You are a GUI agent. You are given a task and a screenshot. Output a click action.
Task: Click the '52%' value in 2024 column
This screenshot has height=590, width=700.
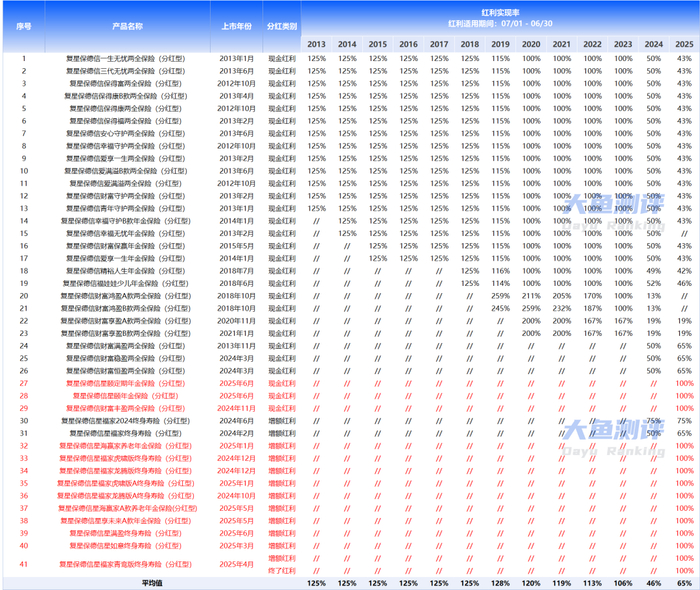pyautogui.click(x=654, y=283)
